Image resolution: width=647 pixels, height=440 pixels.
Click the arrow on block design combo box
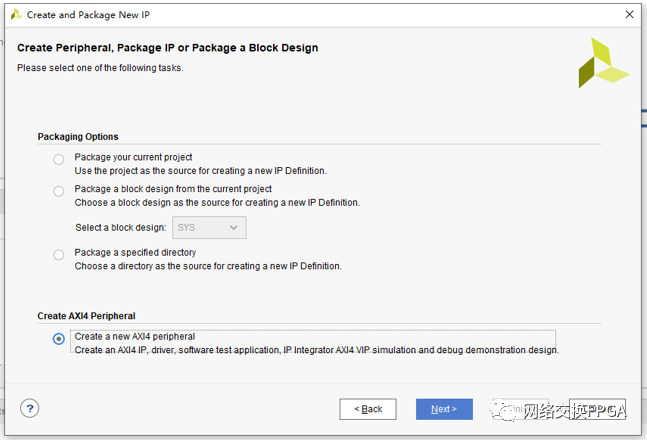coord(234,228)
